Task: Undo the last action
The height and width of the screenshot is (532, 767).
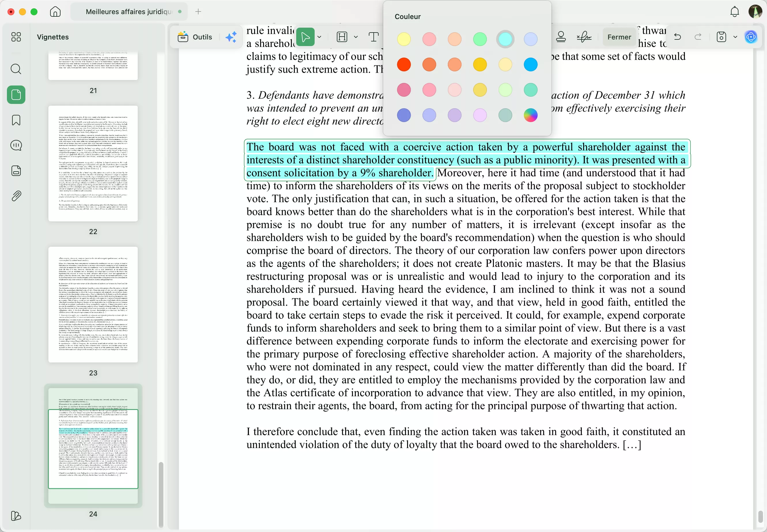Action: pos(677,37)
